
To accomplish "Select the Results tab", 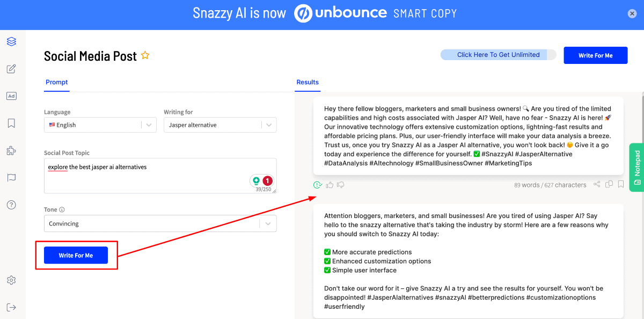I will 308,82.
